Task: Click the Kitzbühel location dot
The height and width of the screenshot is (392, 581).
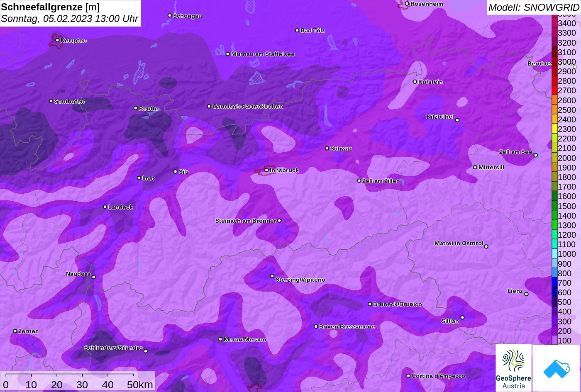Action: point(457,120)
